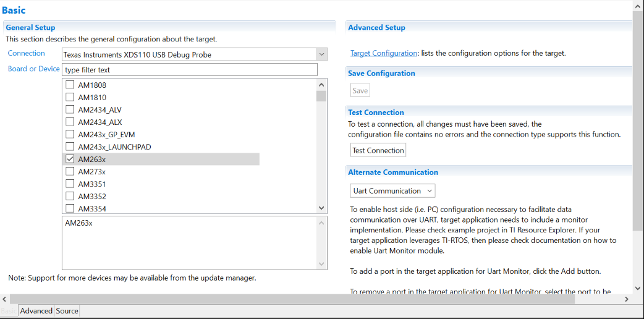Tick the AM273x device checkbox

point(70,172)
